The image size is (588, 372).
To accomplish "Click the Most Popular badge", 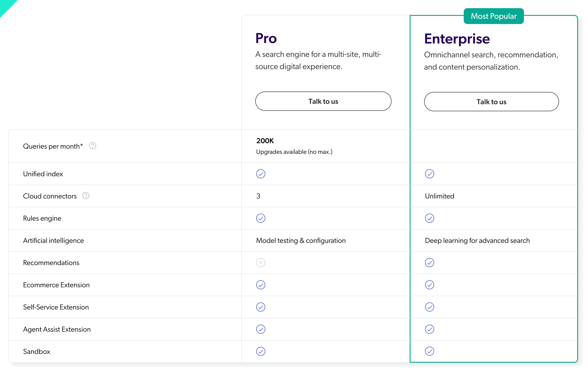I will 493,16.
